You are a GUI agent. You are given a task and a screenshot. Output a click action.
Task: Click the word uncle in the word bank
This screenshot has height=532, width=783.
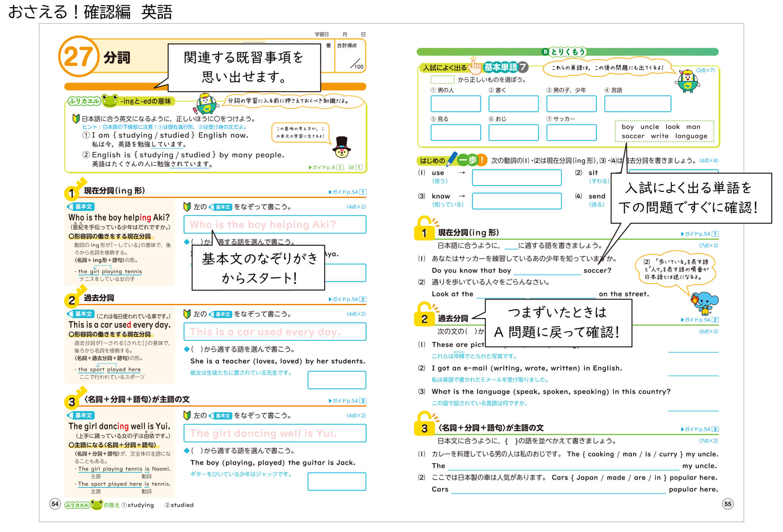tap(649, 127)
